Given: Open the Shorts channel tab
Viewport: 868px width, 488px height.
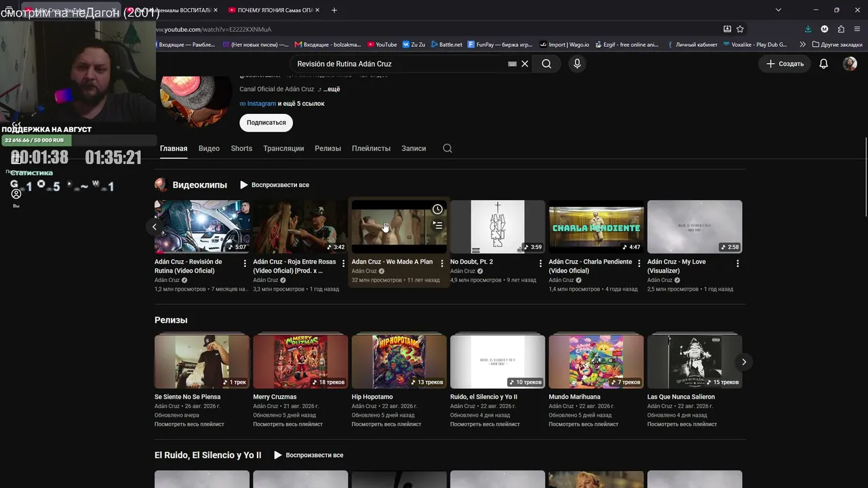Looking at the screenshot, I should [x=241, y=148].
